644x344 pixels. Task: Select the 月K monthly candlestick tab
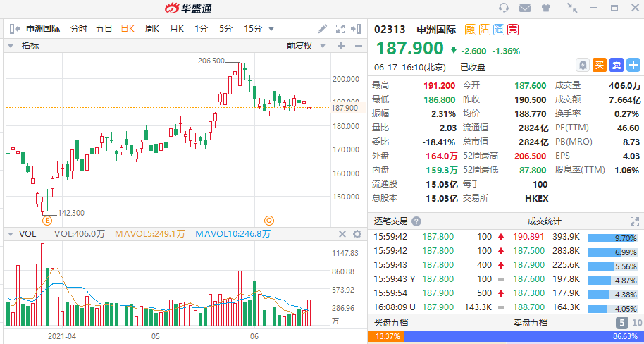click(x=177, y=29)
